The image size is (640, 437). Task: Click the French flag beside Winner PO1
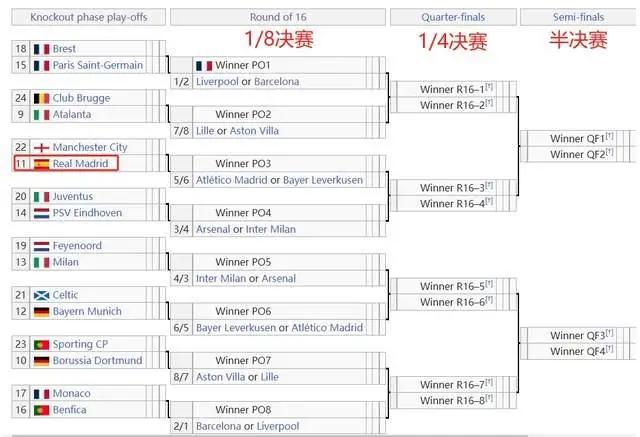[204, 65]
